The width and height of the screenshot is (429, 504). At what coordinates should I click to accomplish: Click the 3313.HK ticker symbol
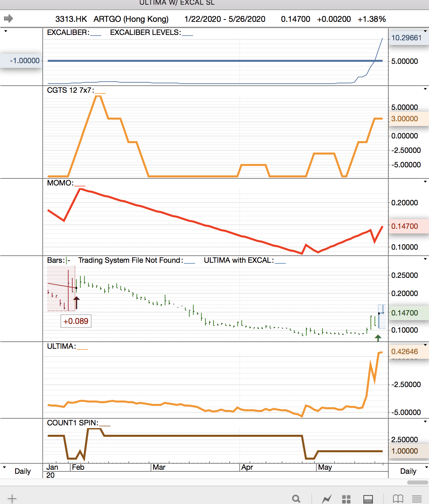(71, 19)
